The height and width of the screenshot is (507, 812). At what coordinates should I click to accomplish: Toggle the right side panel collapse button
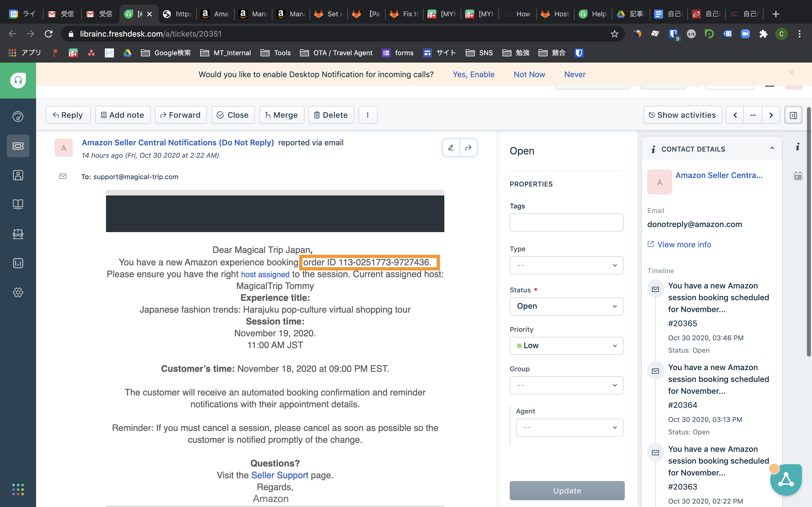coord(793,115)
